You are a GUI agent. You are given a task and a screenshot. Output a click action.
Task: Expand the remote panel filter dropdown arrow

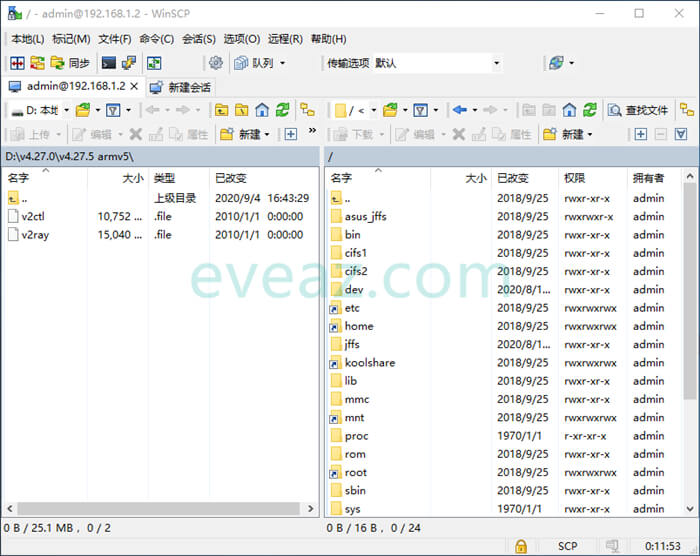pyautogui.click(x=436, y=110)
